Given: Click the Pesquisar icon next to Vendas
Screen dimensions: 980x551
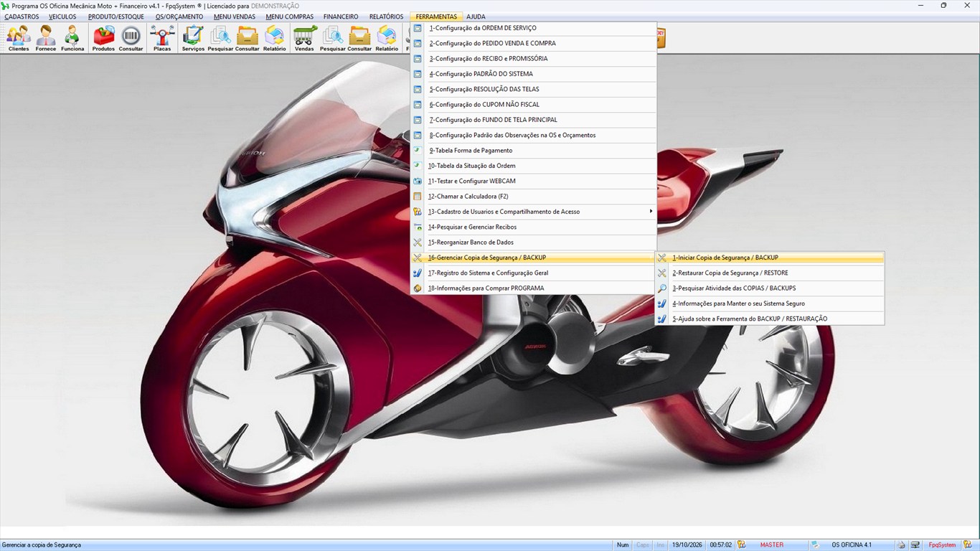Looking at the screenshot, I should 332,38.
